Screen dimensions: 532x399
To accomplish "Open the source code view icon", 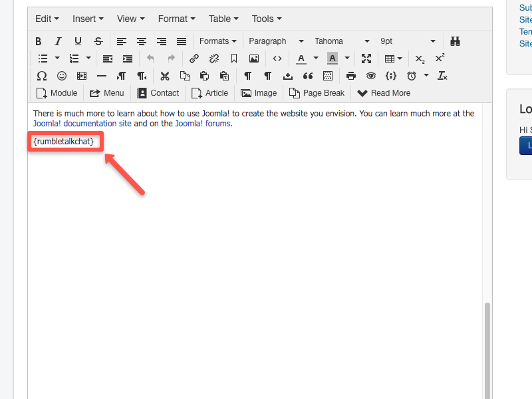I will (277, 59).
